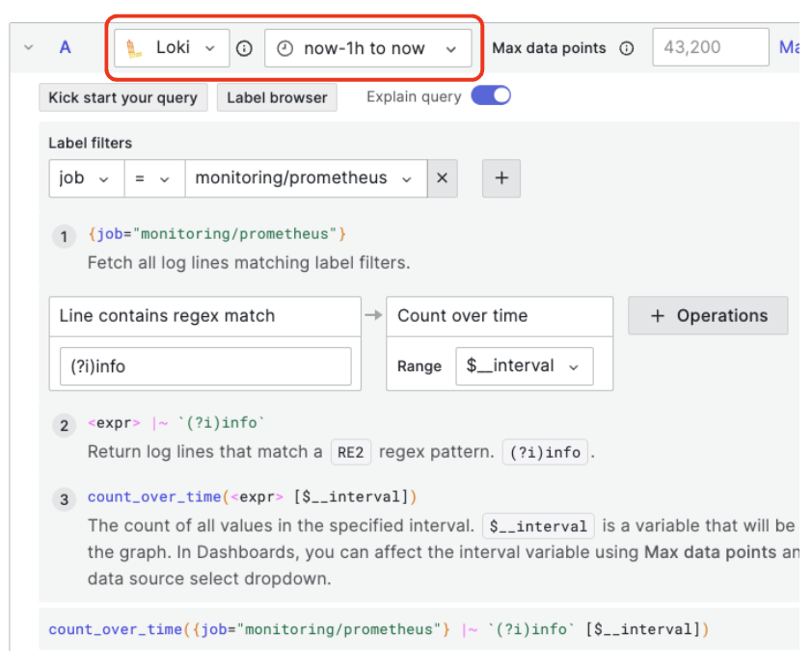Click the info icon next to Loki data source
The width and height of the screenshot is (812, 665).
245,48
